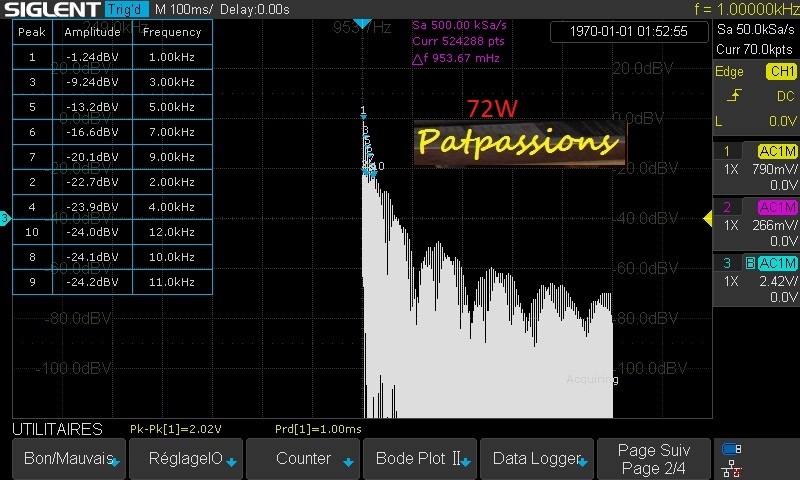Toggle channel 1 AC1M panel
This screenshot has height=480, width=800.
pos(756,168)
